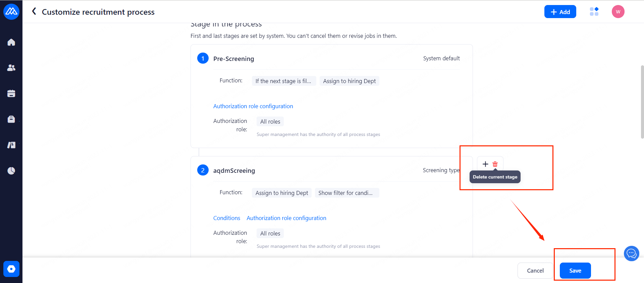Screen dimensions: 644x283
Task: Open the user avatar menu
Action: click(618, 12)
